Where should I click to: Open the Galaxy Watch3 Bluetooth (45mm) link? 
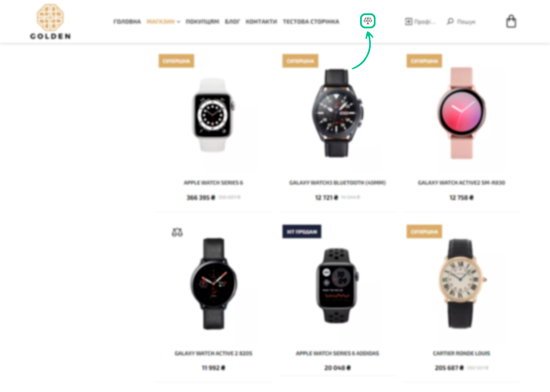coord(337,182)
